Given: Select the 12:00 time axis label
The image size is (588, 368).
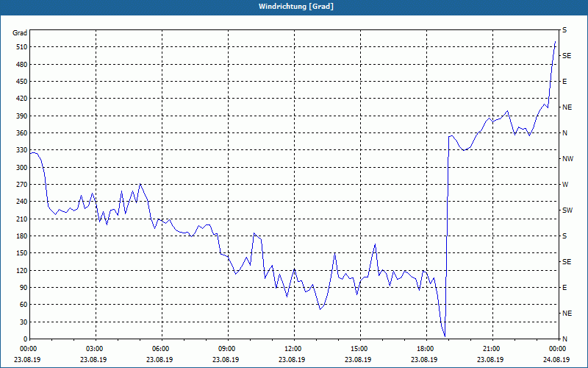Looking at the screenshot, I should pos(292,349).
